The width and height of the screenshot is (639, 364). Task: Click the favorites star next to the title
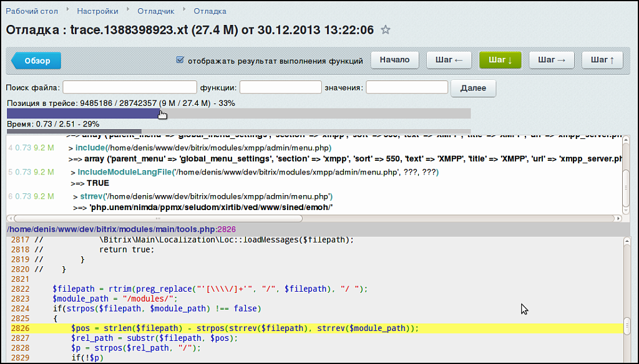pos(386,30)
